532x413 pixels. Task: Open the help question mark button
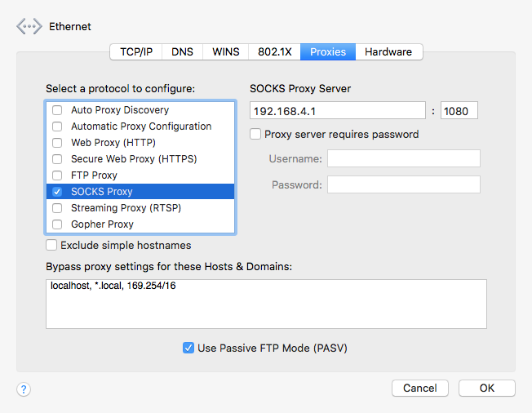point(24,389)
